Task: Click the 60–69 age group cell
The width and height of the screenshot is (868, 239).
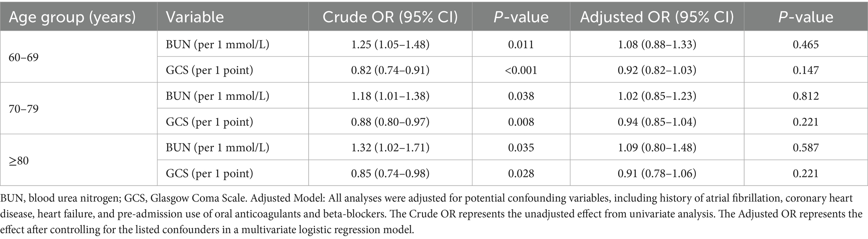Action: point(24,57)
